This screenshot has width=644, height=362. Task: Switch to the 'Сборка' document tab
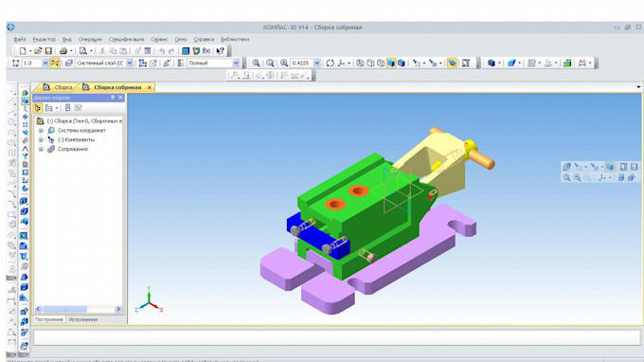pos(59,87)
